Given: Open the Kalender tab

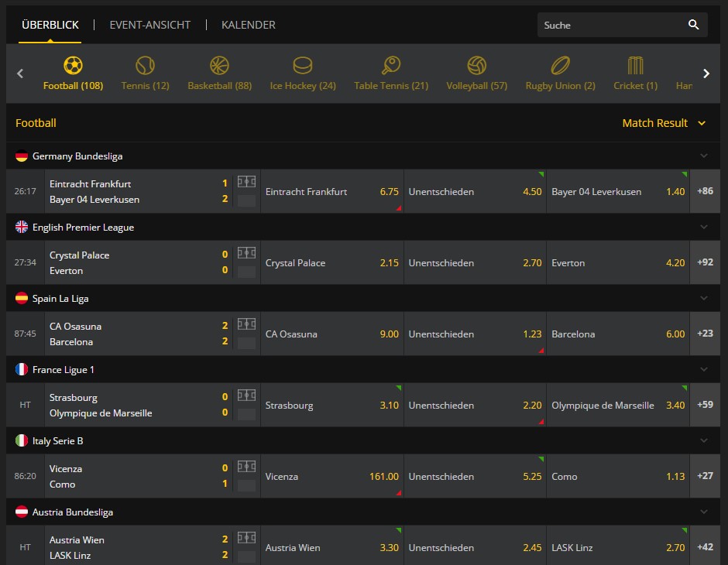Looking at the screenshot, I should [x=249, y=25].
